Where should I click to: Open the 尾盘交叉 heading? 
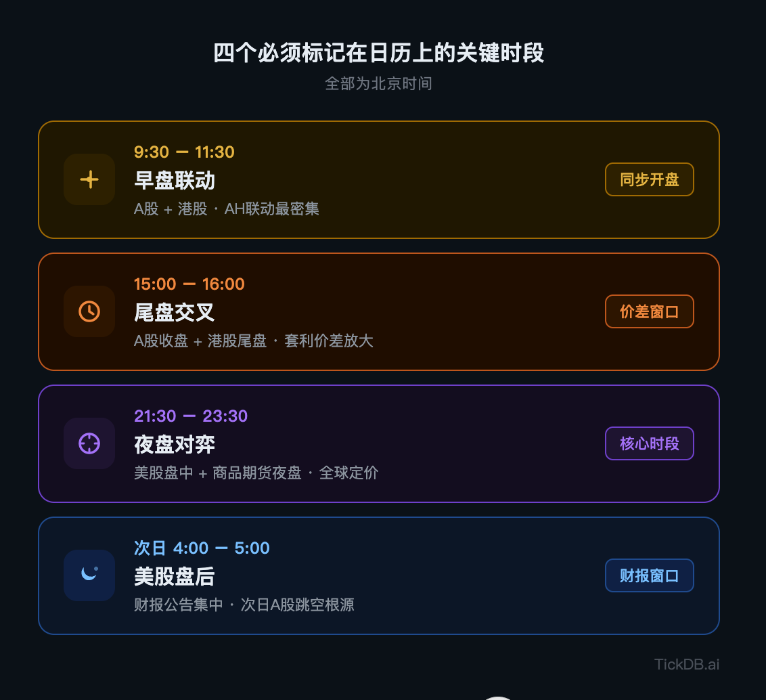(x=175, y=312)
